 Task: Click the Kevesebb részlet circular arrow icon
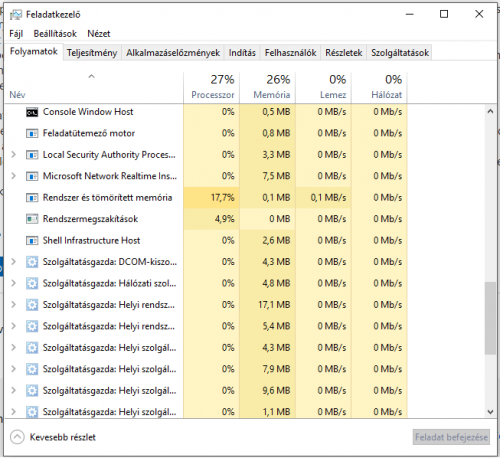click(17, 437)
